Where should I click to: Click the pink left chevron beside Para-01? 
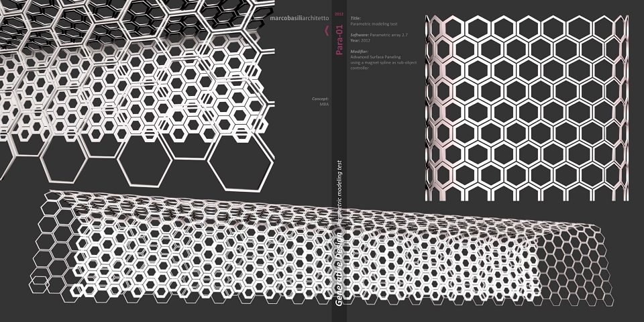coord(327,31)
